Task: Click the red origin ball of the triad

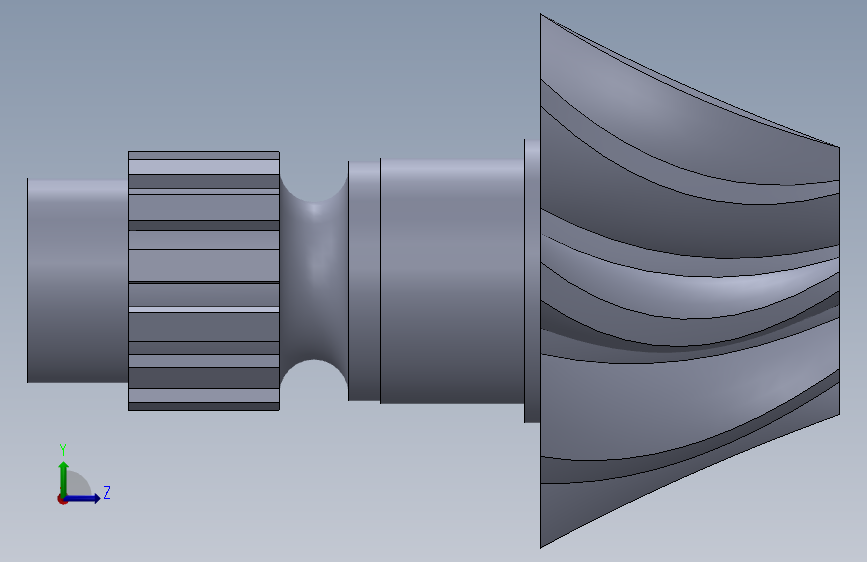Action: tap(62, 499)
